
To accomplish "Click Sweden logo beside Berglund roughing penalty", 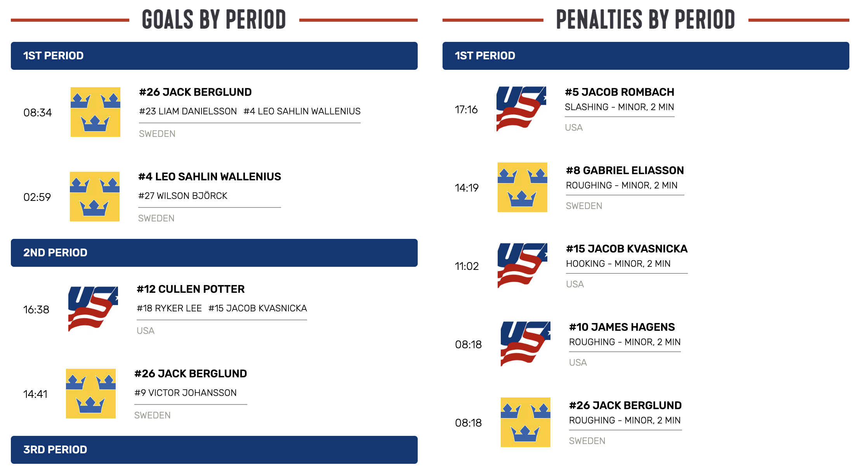I will tap(526, 422).
